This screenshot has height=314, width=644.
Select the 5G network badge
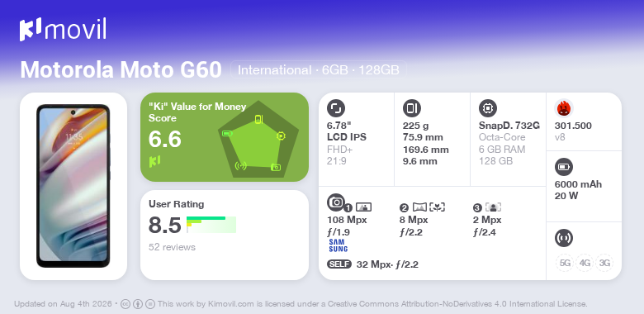[565, 263]
